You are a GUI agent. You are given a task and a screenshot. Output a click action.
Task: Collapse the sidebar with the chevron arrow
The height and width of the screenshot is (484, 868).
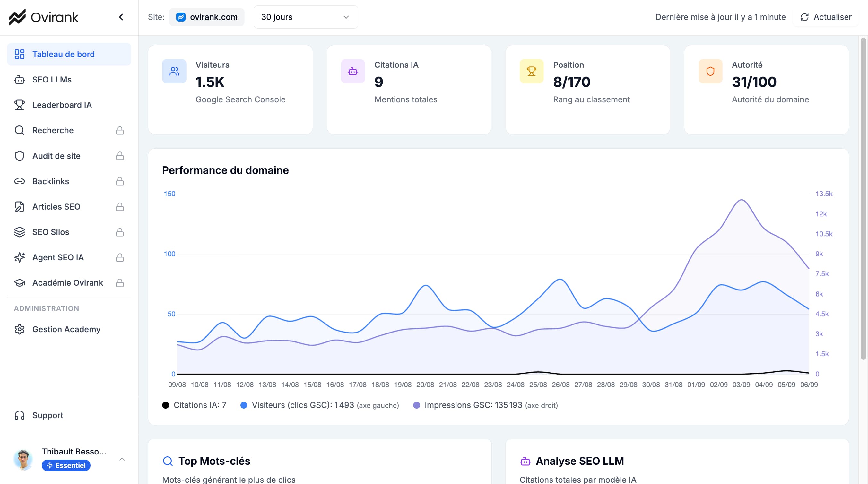click(x=121, y=17)
